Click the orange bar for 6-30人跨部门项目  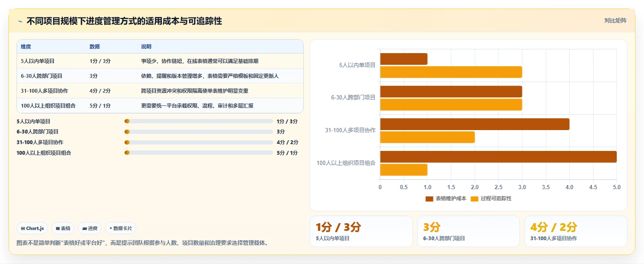[451, 105]
